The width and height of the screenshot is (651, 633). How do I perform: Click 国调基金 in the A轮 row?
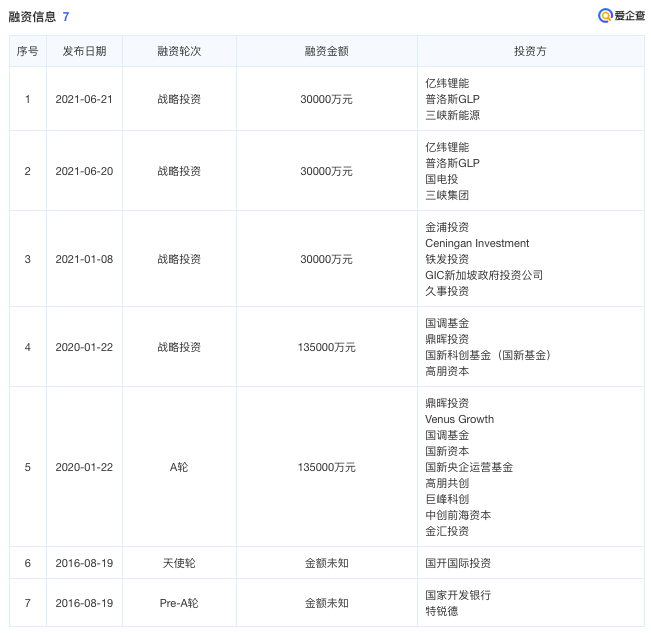pos(447,435)
